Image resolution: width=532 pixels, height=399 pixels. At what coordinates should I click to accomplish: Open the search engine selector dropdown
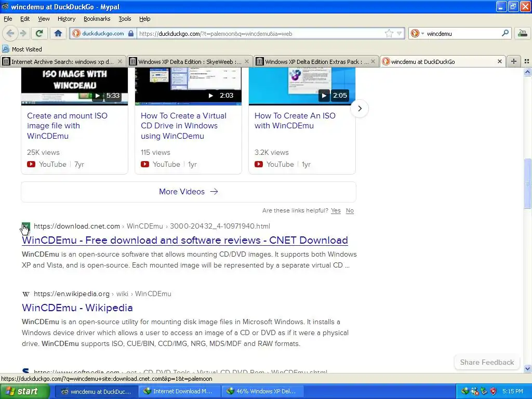tap(418, 33)
